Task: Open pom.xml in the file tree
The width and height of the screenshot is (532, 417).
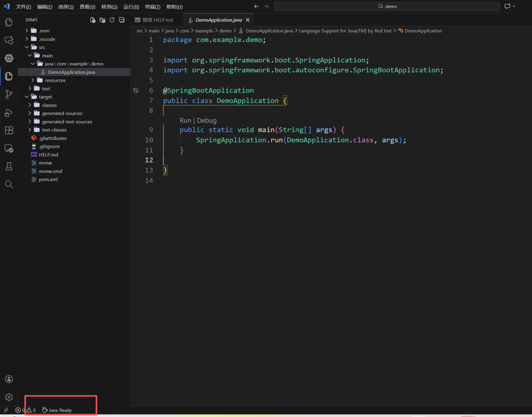Action: [48, 179]
